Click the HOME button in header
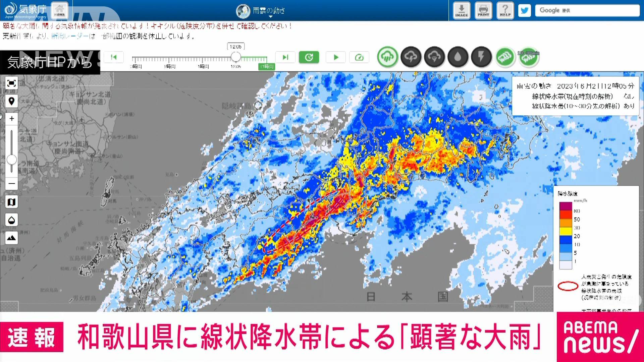This screenshot has height=362, width=644. pyautogui.click(x=60, y=10)
